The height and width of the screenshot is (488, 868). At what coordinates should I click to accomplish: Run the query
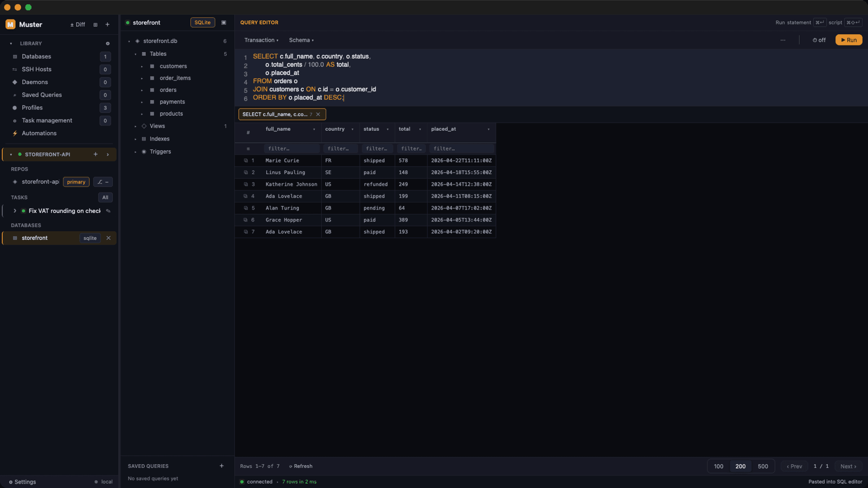point(849,40)
